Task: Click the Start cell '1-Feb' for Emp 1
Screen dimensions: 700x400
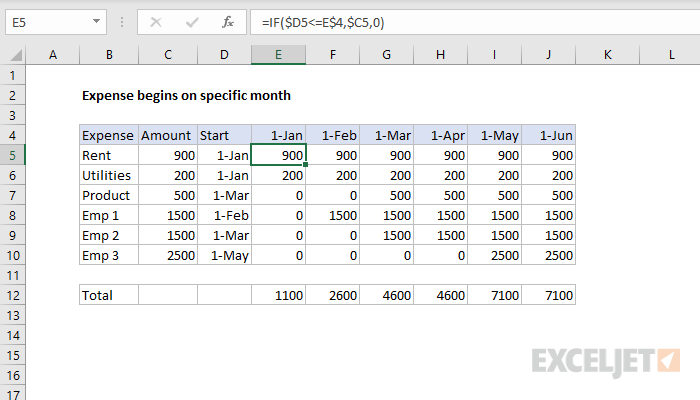Action: coord(224,215)
